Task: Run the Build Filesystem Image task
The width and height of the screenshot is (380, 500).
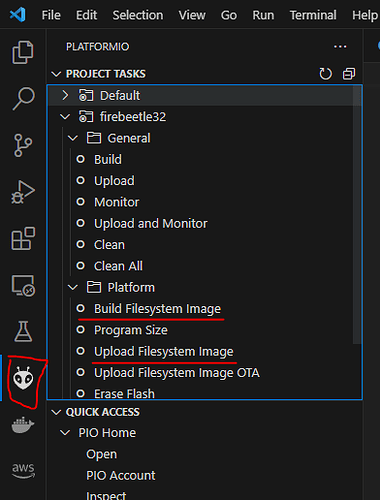Action: coord(157,309)
